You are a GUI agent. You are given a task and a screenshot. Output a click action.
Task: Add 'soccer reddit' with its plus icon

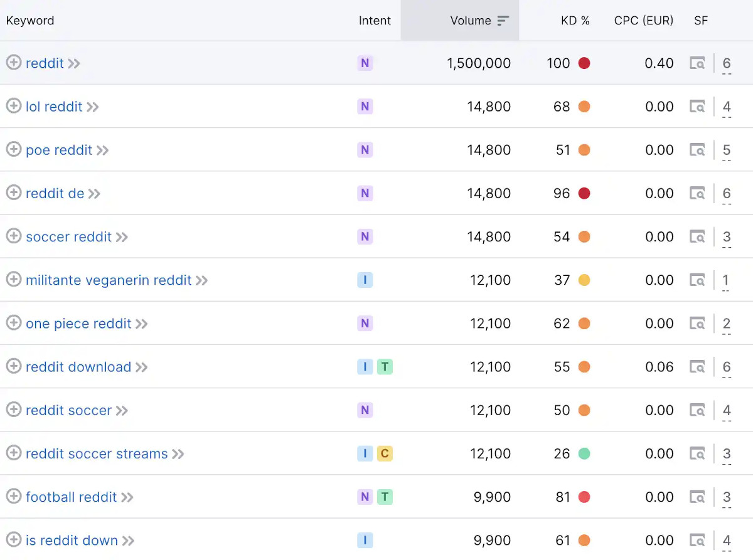click(14, 236)
